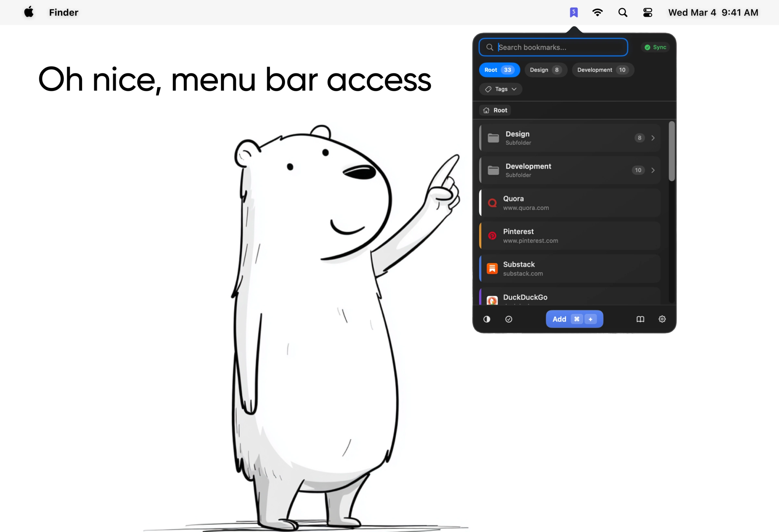This screenshot has height=532, width=779.
Task: Open the Apple menu
Action: [x=29, y=12]
